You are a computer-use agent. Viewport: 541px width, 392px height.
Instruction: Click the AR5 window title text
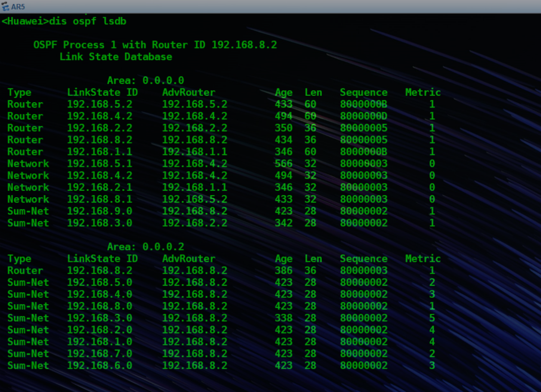click(x=18, y=6)
